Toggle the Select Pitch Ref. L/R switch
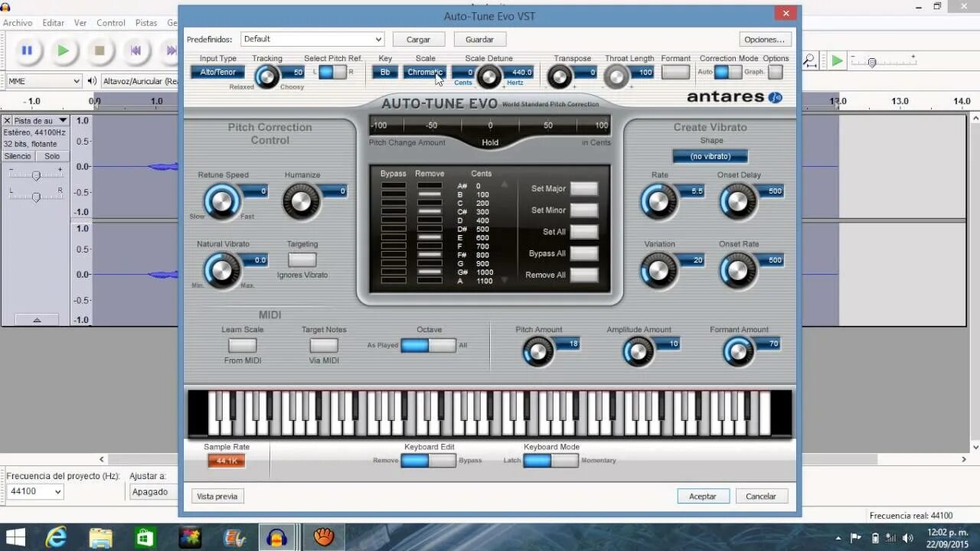980x551 pixels. [332, 72]
